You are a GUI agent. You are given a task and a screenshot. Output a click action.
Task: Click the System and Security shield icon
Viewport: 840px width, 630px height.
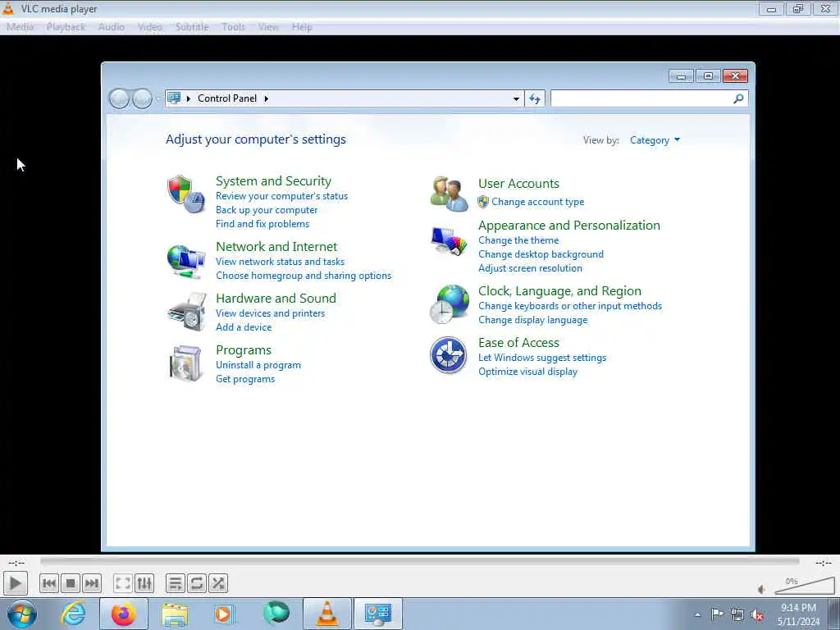point(186,194)
